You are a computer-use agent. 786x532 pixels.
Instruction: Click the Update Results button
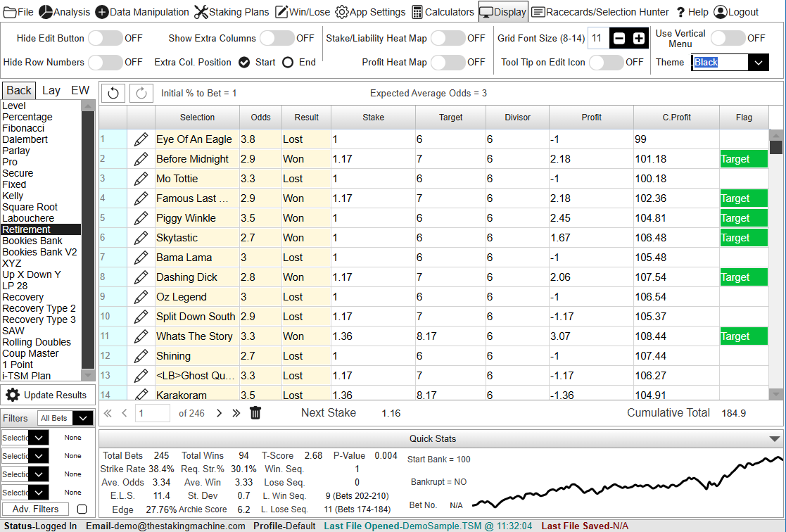pos(48,395)
